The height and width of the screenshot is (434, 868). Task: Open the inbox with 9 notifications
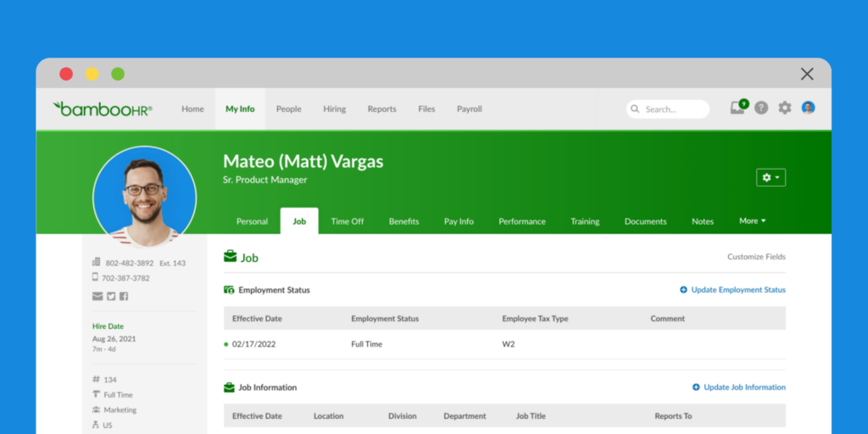738,108
